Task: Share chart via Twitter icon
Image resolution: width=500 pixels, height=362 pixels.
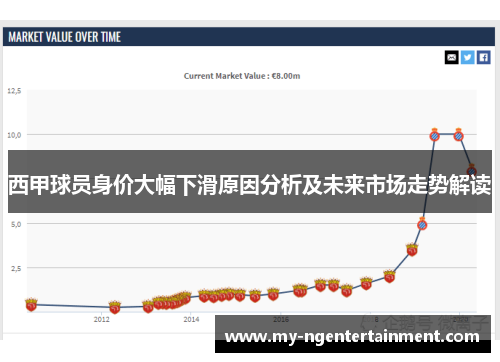Action: 468,57
